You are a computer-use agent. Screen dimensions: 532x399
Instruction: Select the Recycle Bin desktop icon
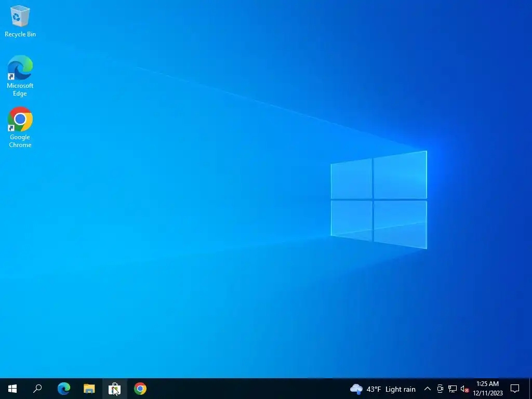[20, 21]
